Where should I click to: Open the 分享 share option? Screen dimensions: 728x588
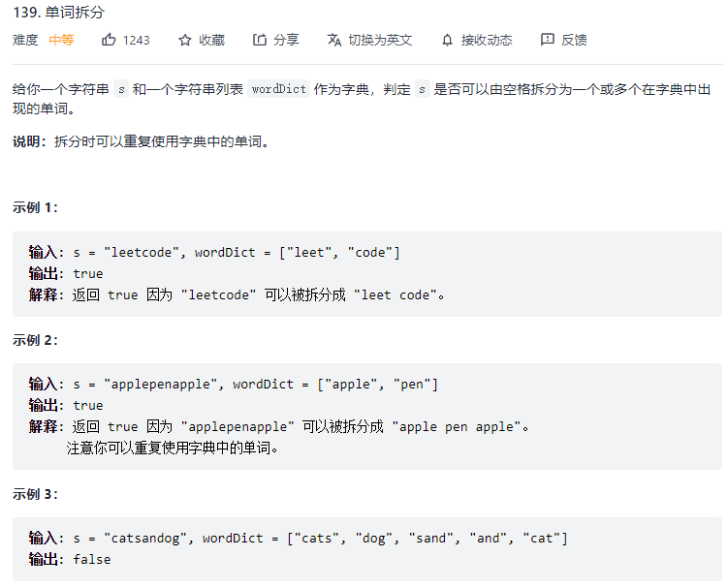click(286, 40)
